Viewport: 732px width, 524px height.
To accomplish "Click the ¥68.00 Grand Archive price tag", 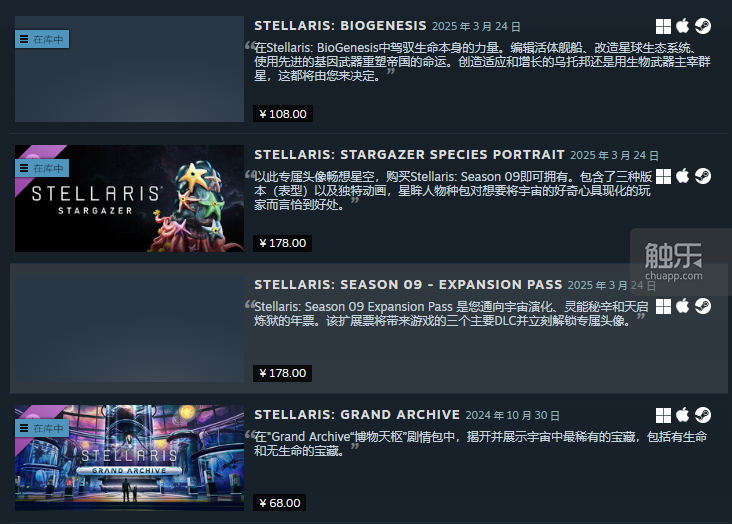I will [279, 503].
